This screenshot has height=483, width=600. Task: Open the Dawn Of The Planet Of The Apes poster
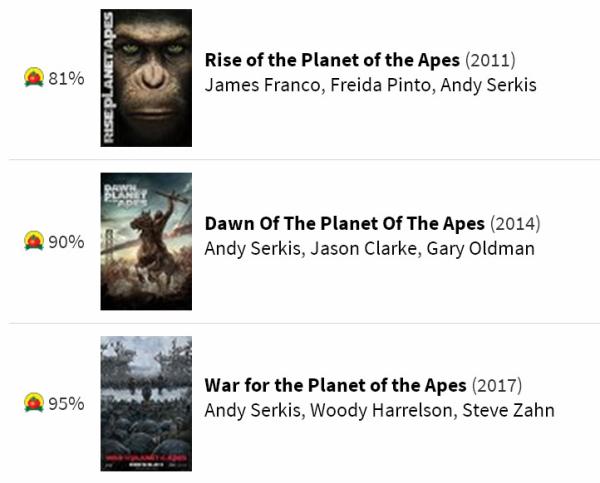(x=146, y=241)
